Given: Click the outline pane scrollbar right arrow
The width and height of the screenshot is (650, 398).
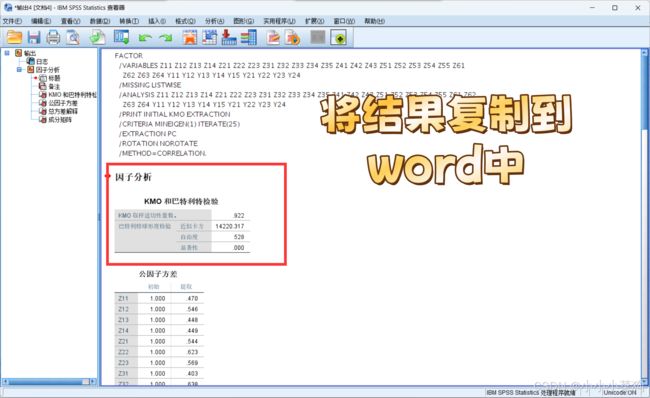Looking at the screenshot, I should point(92,381).
